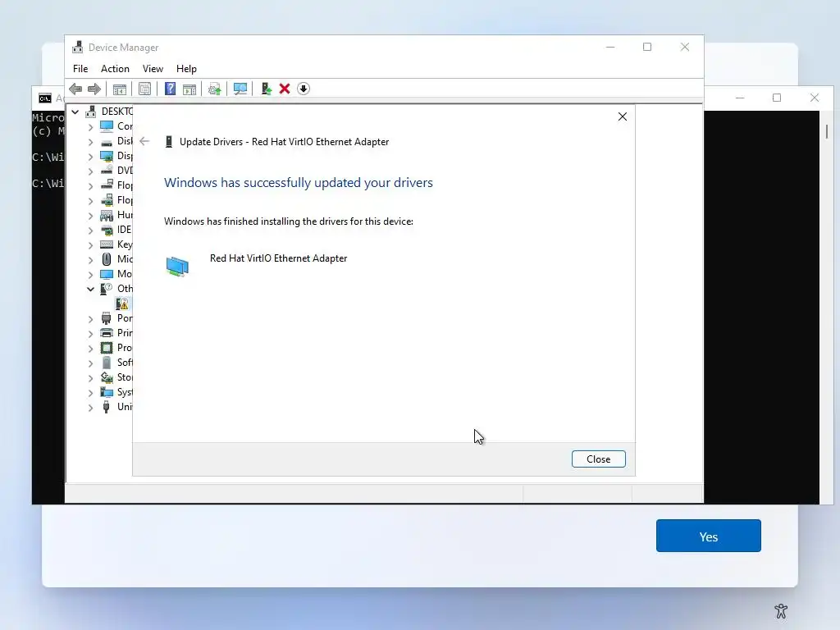Click the blue Help question-mark toolbar icon

(x=170, y=89)
